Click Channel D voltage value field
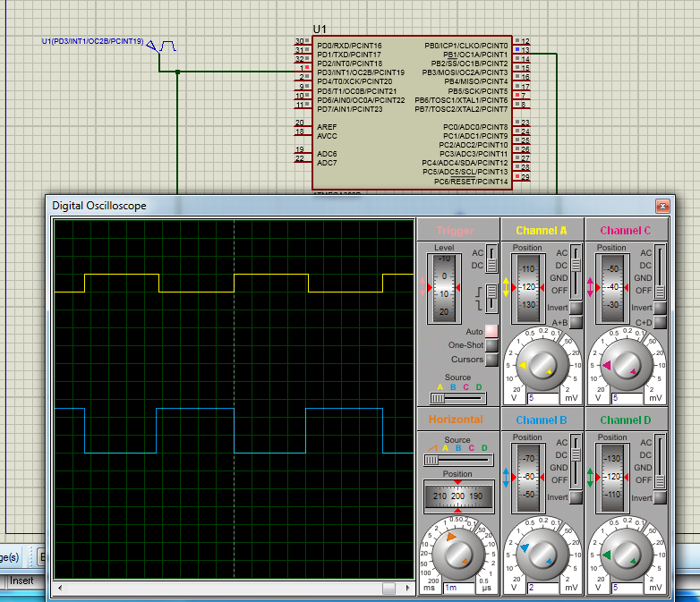The width and height of the screenshot is (700, 602). tap(627, 588)
